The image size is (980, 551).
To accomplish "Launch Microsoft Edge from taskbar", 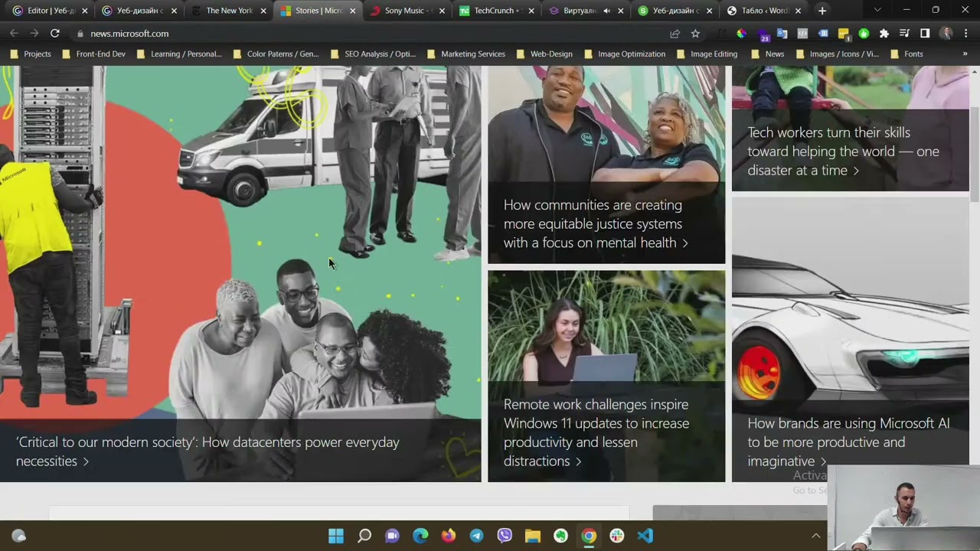I will (x=420, y=536).
